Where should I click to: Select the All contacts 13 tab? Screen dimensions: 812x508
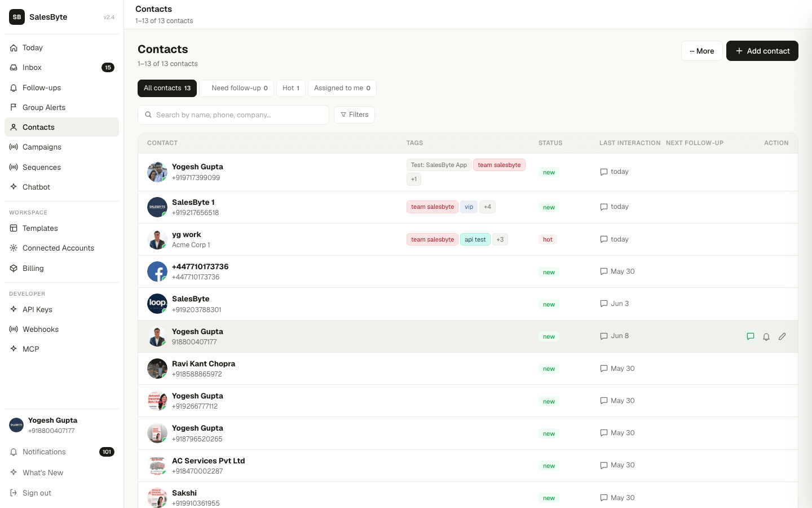[167, 88]
